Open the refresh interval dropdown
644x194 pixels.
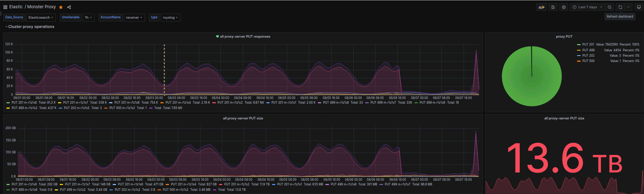[629, 7]
